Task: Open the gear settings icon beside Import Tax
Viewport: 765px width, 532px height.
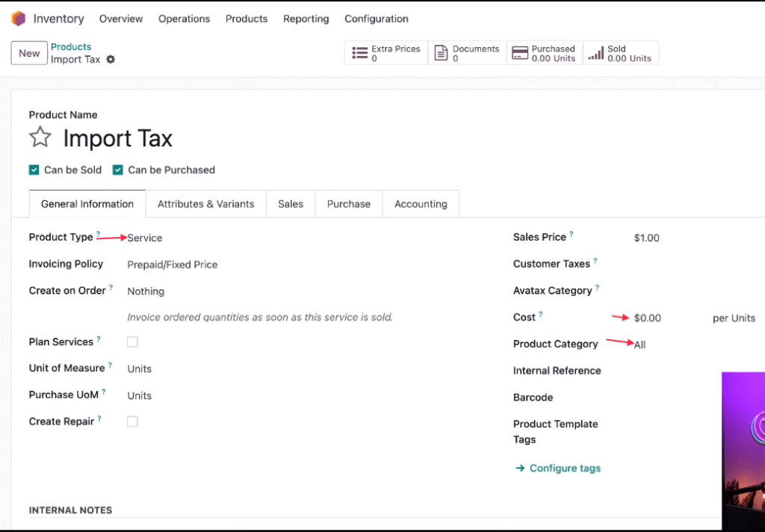Action: click(111, 59)
